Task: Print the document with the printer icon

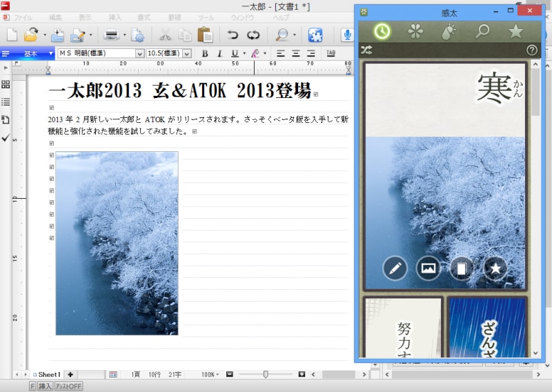Action: (112, 35)
